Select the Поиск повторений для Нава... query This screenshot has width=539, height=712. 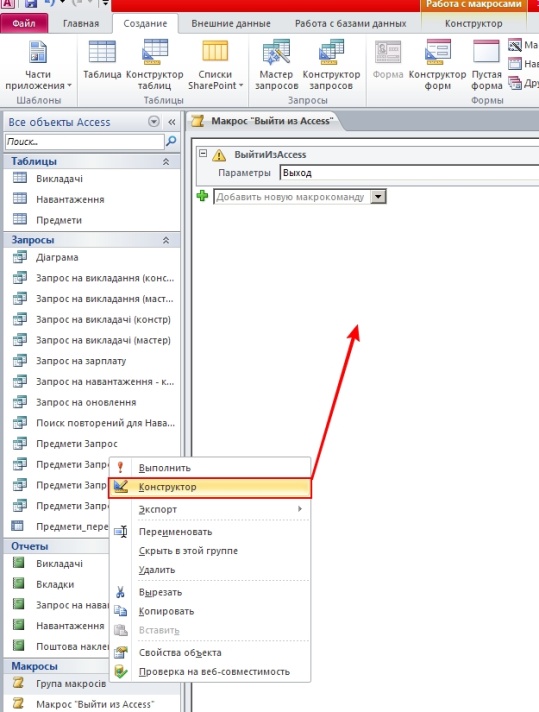click(x=92, y=423)
